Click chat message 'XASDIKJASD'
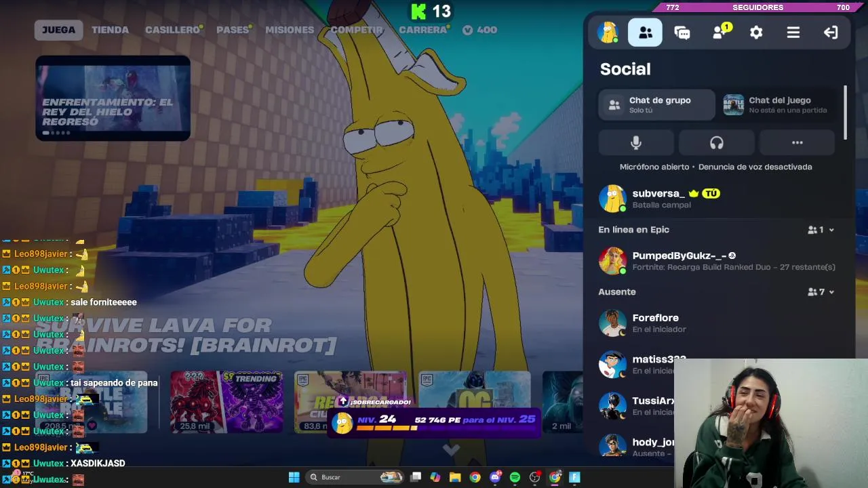 pos(98,464)
